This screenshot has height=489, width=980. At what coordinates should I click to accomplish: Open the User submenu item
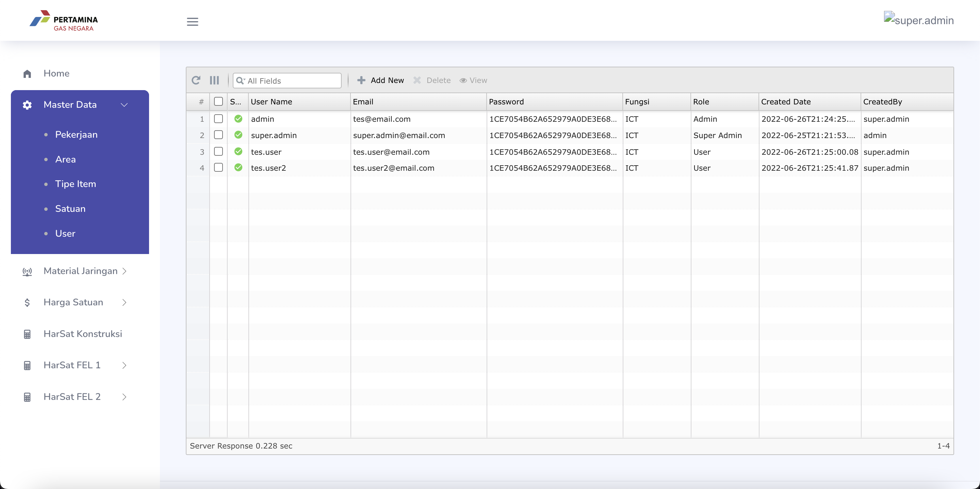(x=65, y=234)
